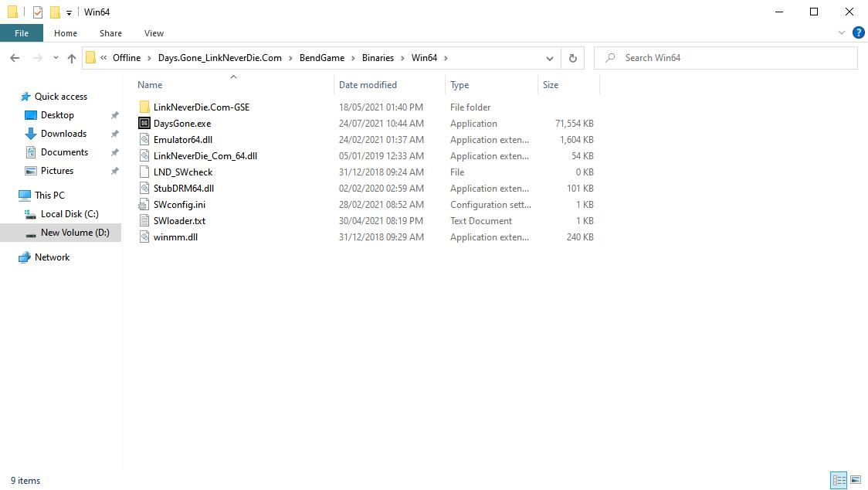Open the File menu

[22, 33]
